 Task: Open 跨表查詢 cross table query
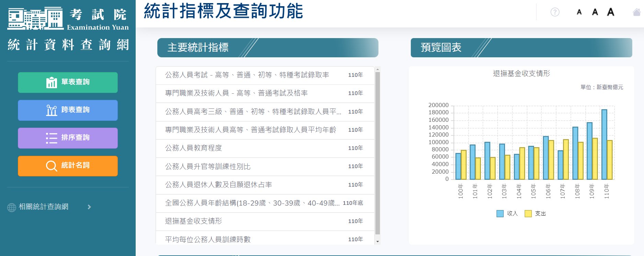(68, 110)
